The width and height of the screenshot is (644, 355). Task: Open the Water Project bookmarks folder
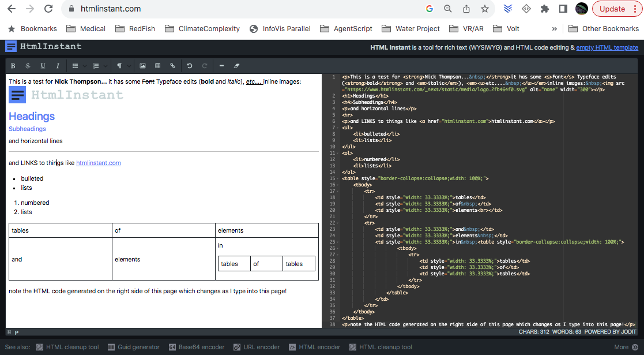tap(410, 29)
